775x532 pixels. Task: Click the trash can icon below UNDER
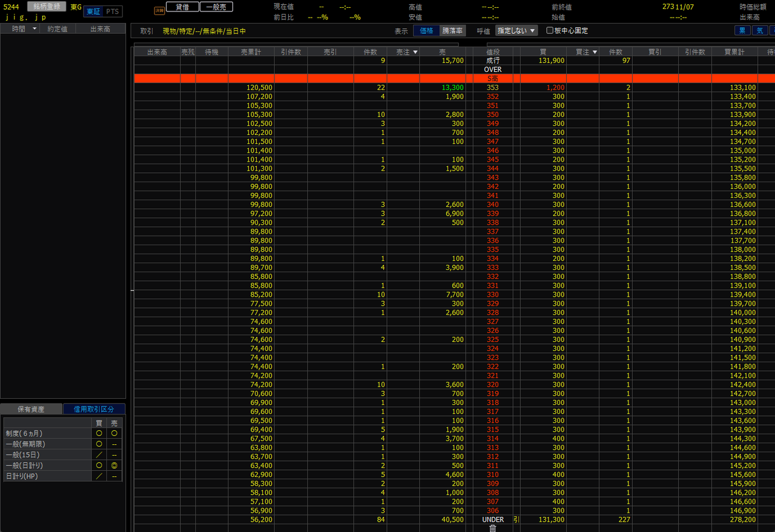pyautogui.click(x=493, y=528)
